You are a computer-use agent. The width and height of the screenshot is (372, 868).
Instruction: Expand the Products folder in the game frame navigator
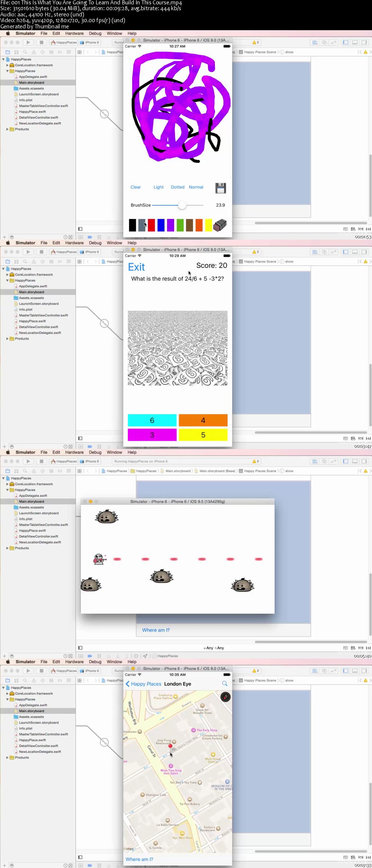click(x=7, y=548)
